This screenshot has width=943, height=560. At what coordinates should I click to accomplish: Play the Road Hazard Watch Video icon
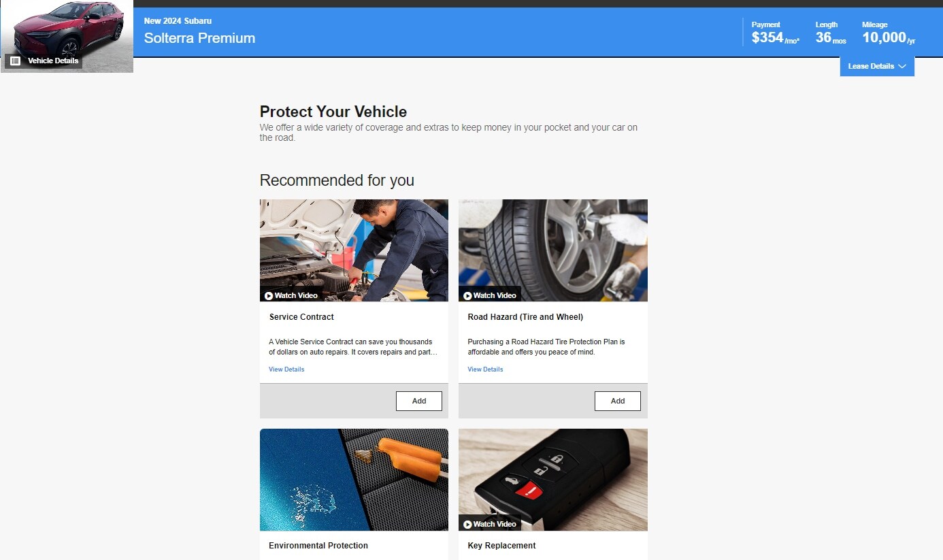coord(467,296)
